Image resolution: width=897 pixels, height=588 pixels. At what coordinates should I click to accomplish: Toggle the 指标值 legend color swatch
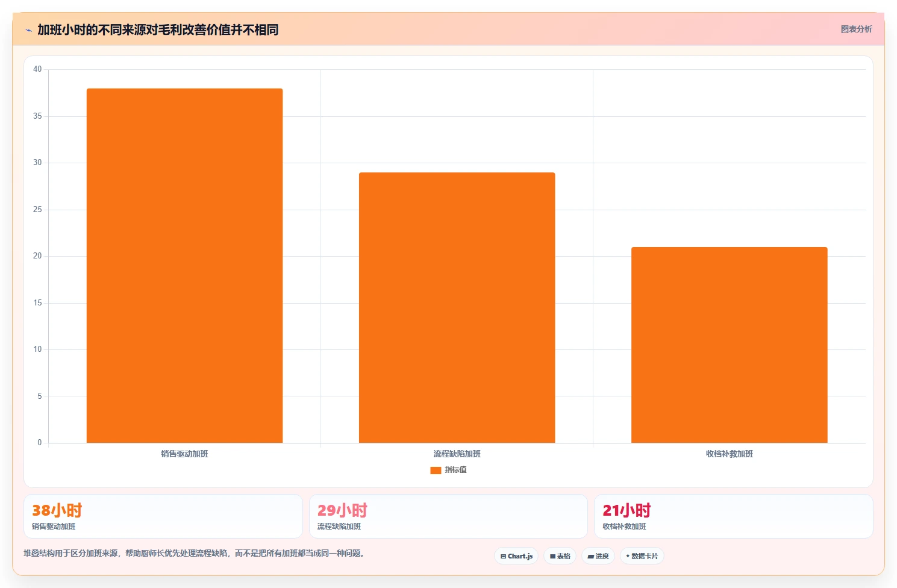click(x=436, y=470)
